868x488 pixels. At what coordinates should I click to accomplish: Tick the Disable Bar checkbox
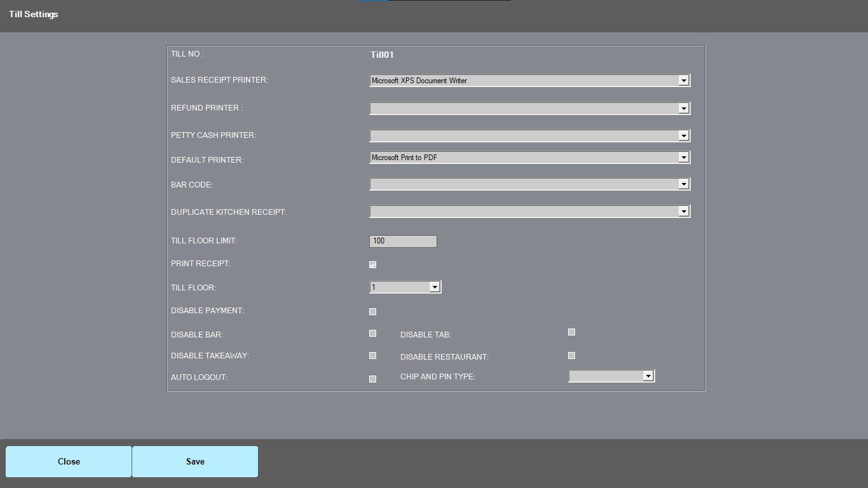(372, 333)
